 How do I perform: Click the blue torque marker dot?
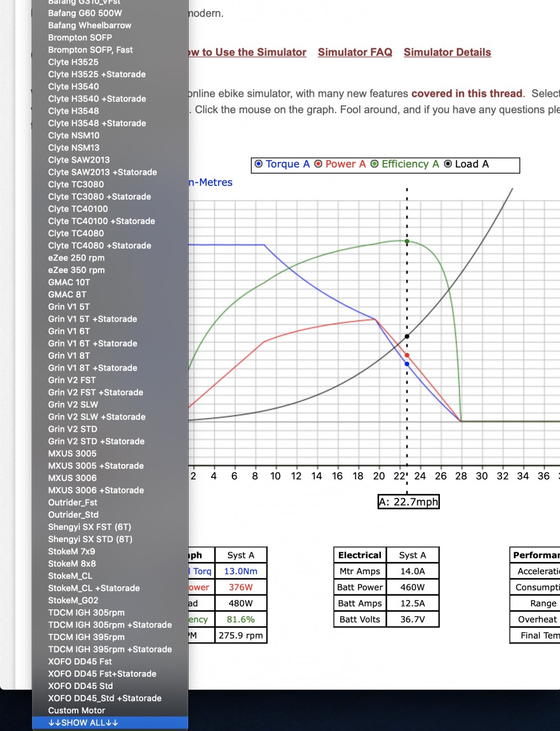click(x=407, y=364)
